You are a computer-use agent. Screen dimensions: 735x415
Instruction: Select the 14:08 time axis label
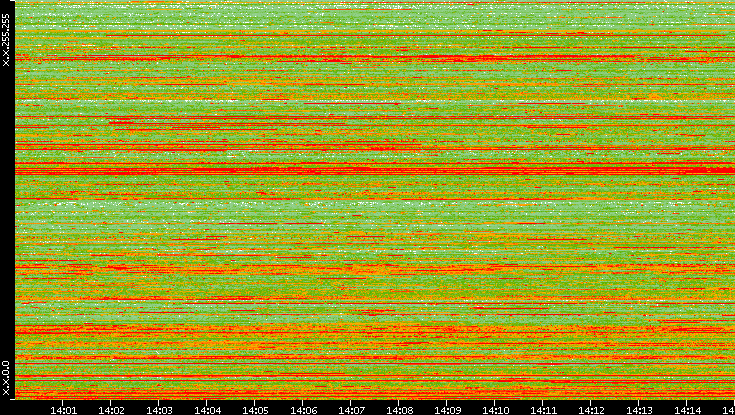(399, 410)
